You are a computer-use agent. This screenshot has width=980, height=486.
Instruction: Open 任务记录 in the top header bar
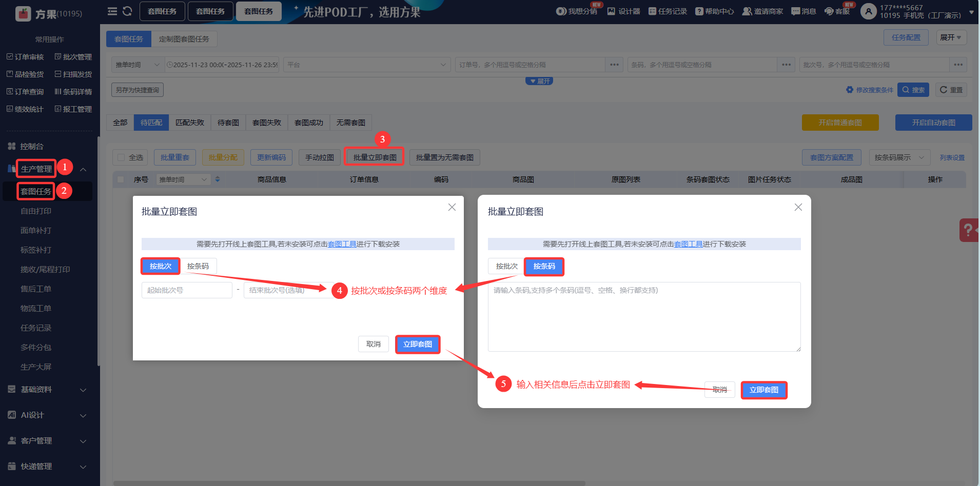pyautogui.click(x=668, y=11)
